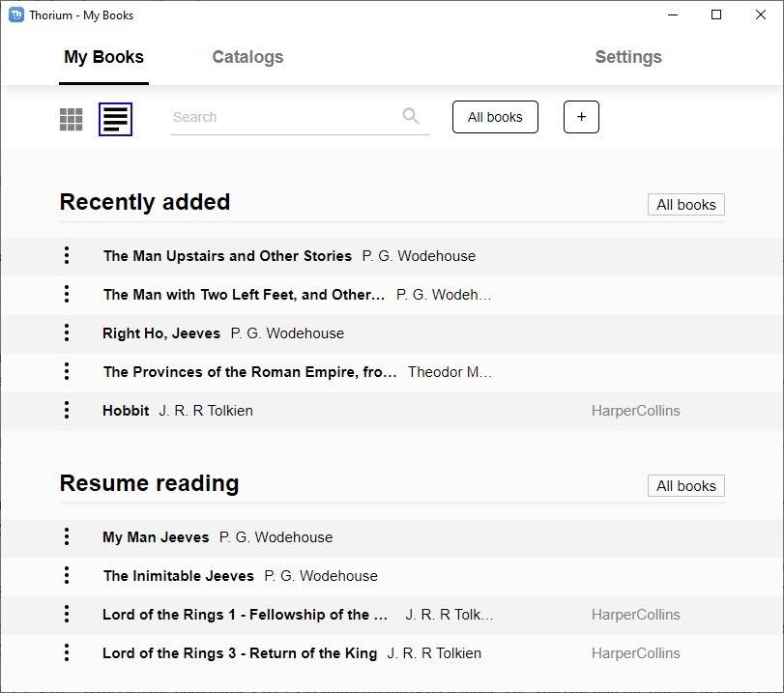Click All books button next to search
Viewport: 784px width, 693px height.
[x=495, y=117]
